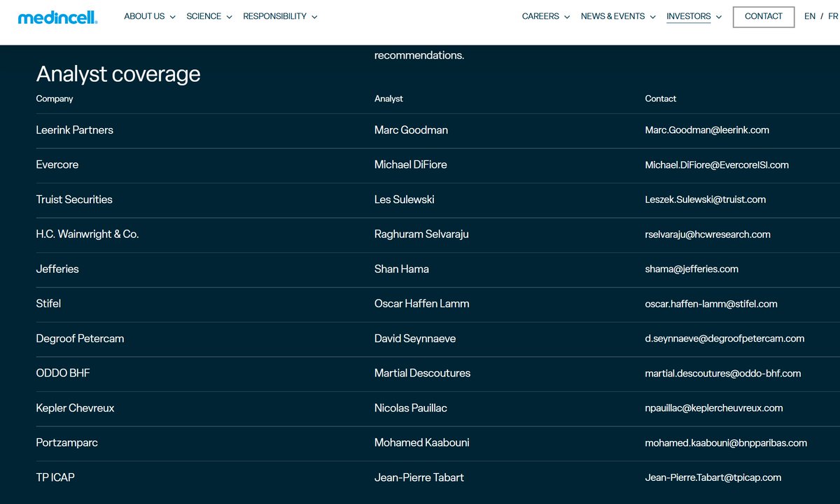Expand the Science dropdown chevron
Image resolution: width=840 pixels, height=504 pixels.
[229, 17]
